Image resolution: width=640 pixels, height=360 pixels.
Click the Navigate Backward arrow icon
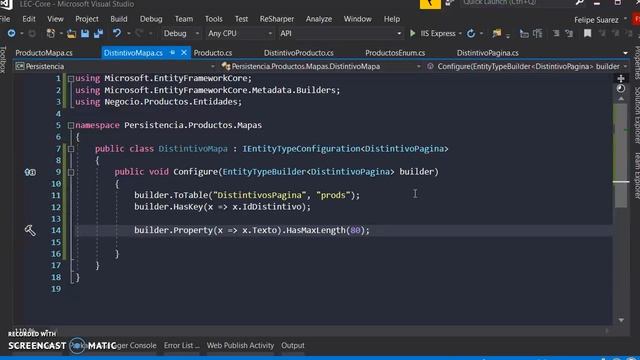pyautogui.click(x=11, y=33)
